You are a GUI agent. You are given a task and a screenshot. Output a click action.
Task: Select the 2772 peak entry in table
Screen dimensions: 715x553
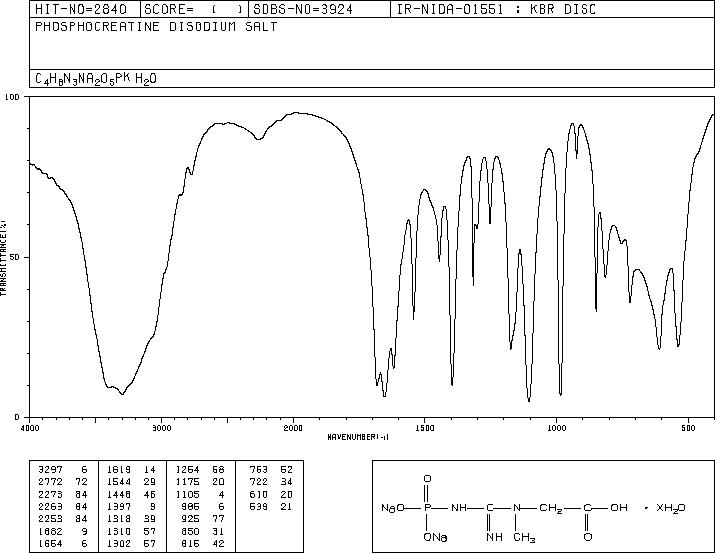point(63,482)
